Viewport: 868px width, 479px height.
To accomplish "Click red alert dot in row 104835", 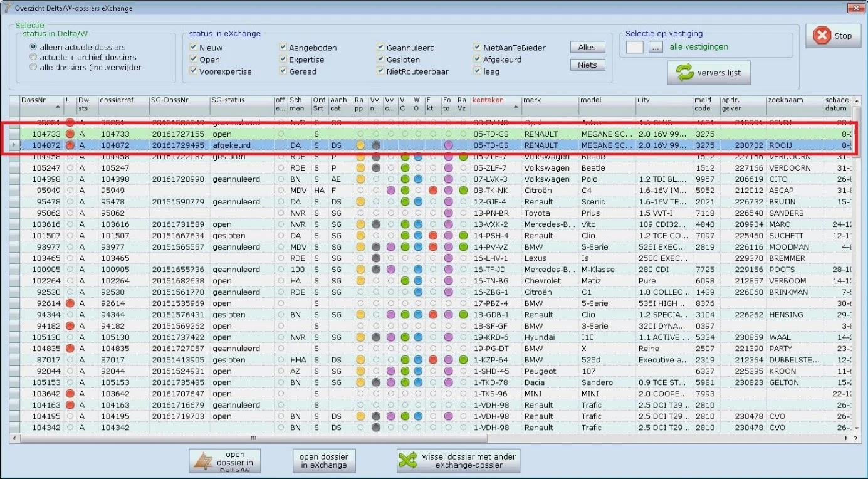I will 70,349.
